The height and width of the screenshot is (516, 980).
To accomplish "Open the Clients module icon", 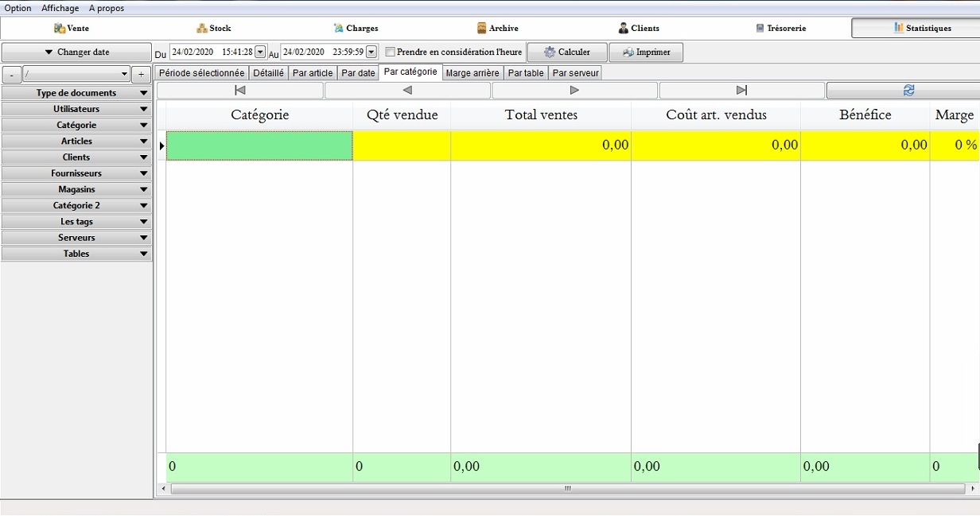I will tap(624, 29).
